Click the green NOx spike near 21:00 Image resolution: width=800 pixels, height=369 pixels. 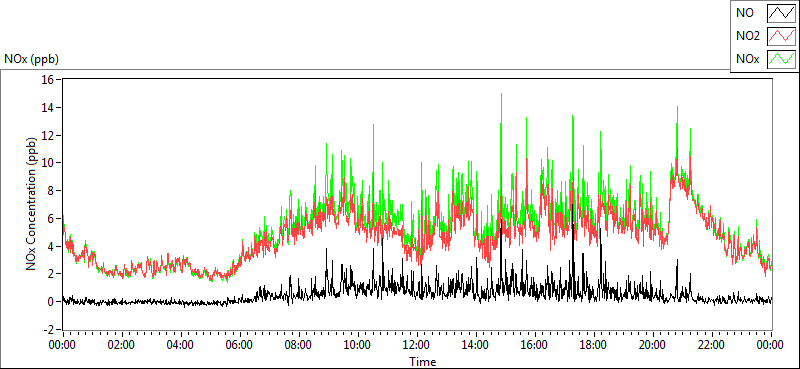[x=677, y=128]
